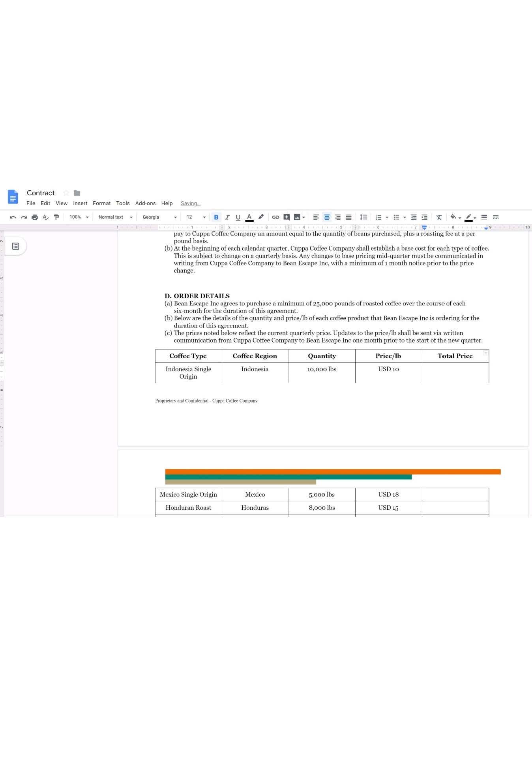Insert an image

point(297,217)
